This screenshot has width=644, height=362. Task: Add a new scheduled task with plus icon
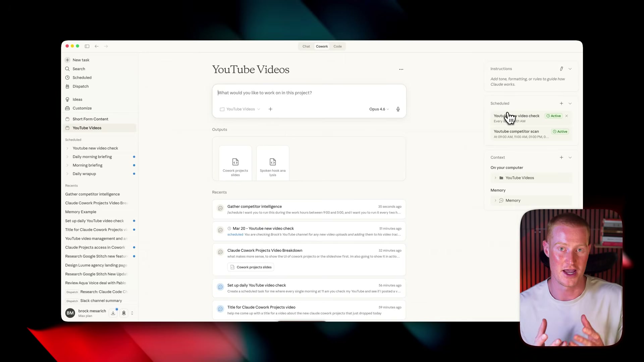(561, 103)
